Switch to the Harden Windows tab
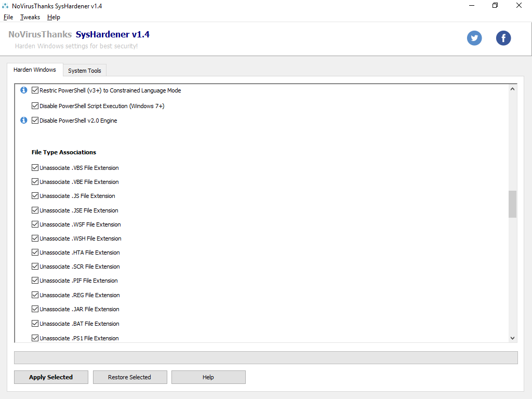Image resolution: width=532 pixels, height=399 pixels. click(35, 70)
